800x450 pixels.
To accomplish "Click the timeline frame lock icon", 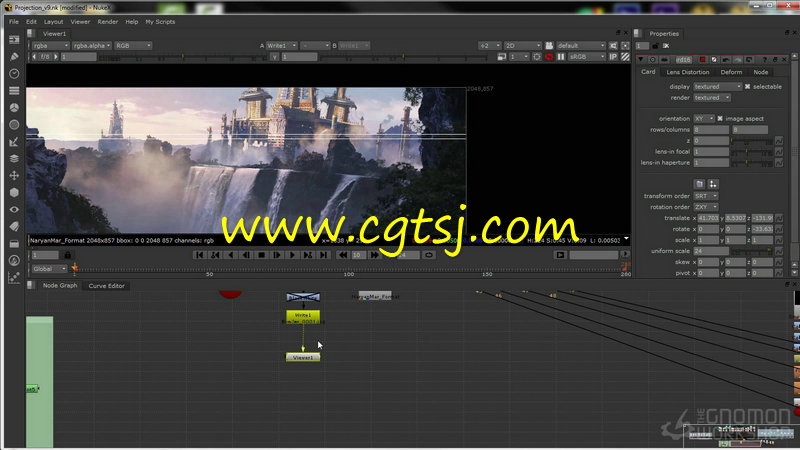I will (67, 255).
